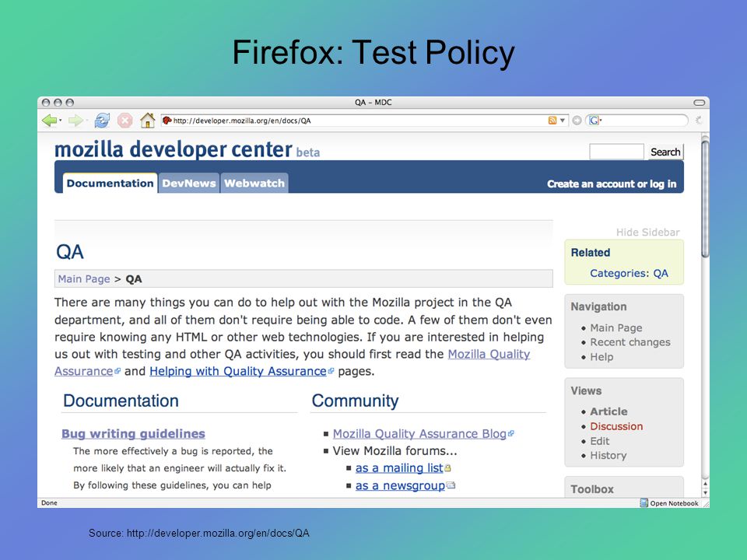Open the Discussion view link
Viewport: 747px width, 560px height.
click(616, 426)
